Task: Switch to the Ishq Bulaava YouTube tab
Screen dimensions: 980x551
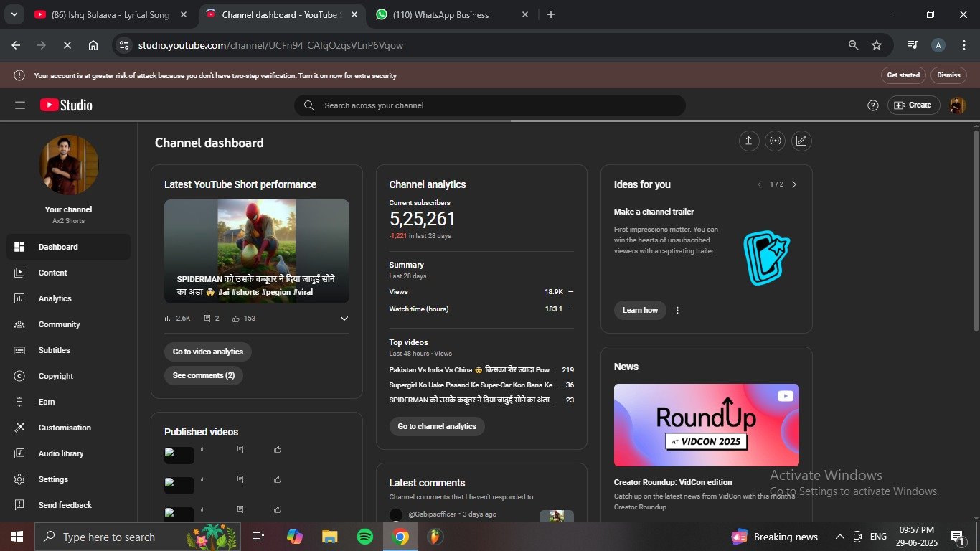Action: (111, 14)
